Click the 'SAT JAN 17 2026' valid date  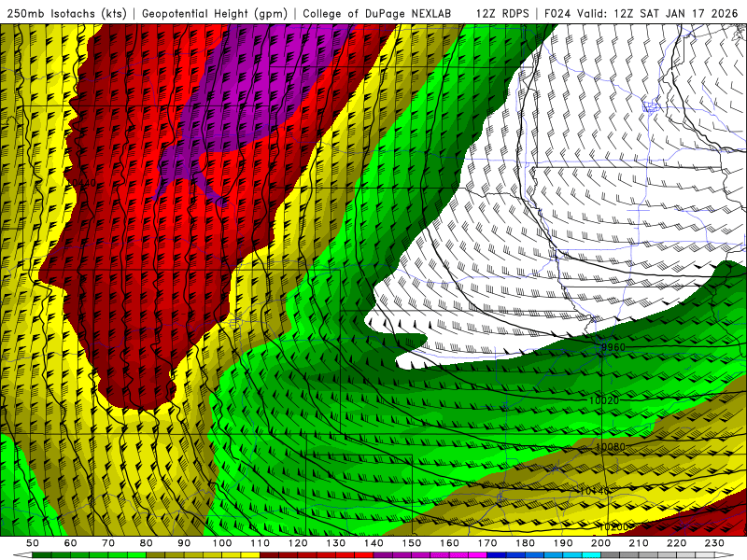pos(688,13)
